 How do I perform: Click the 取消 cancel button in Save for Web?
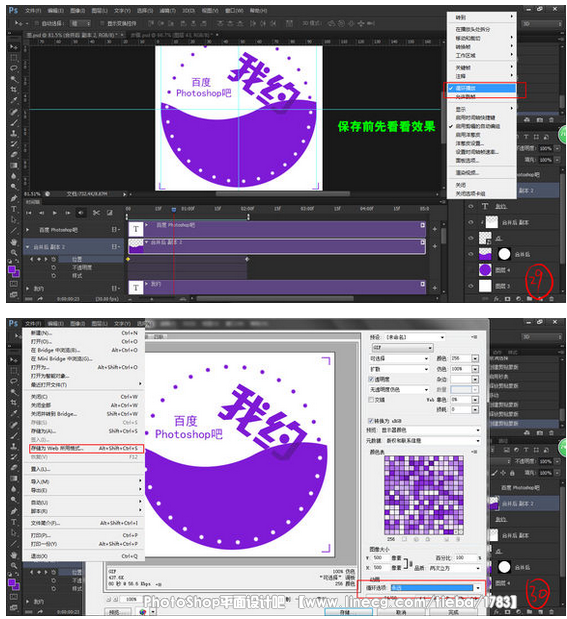(401, 612)
